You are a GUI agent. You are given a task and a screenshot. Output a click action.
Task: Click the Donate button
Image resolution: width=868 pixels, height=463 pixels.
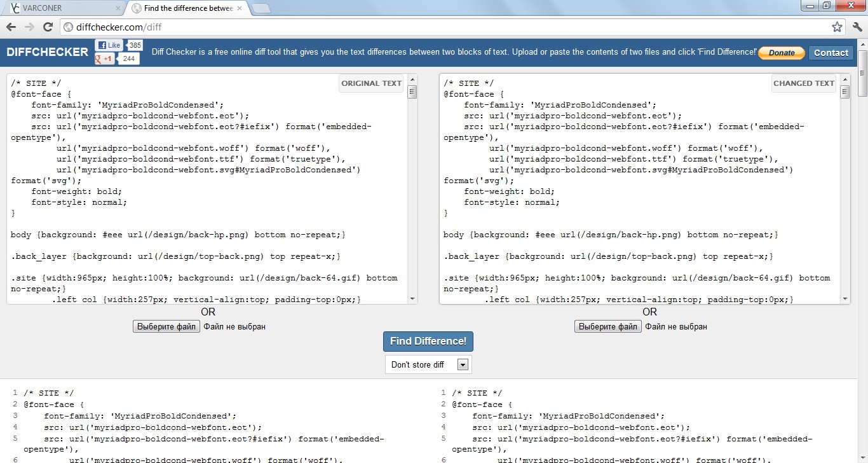(x=781, y=53)
